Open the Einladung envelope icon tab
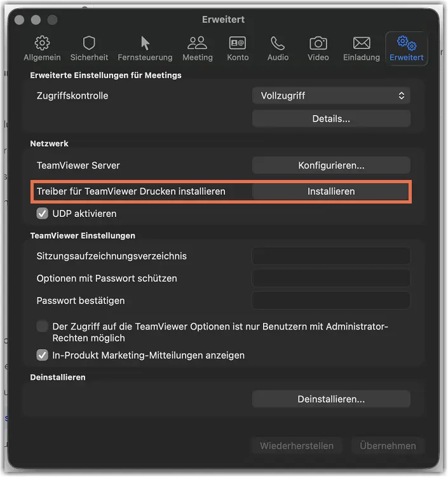The width and height of the screenshot is (448, 477). pyautogui.click(x=362, y=49)
